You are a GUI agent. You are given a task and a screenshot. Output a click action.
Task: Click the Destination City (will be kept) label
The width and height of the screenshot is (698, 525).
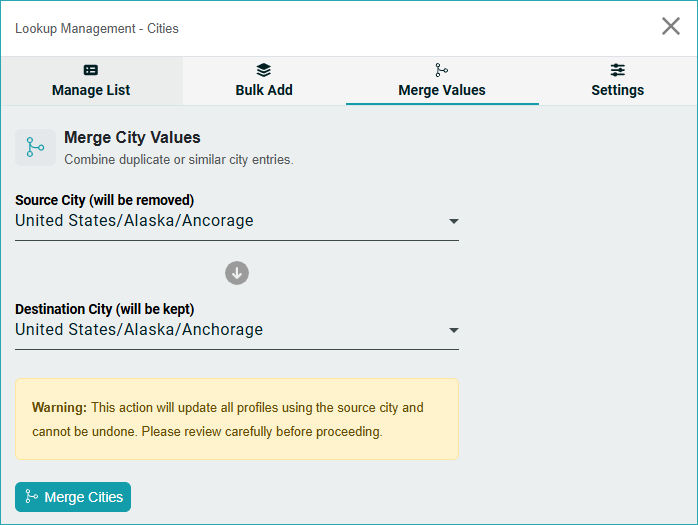[105, 309]
